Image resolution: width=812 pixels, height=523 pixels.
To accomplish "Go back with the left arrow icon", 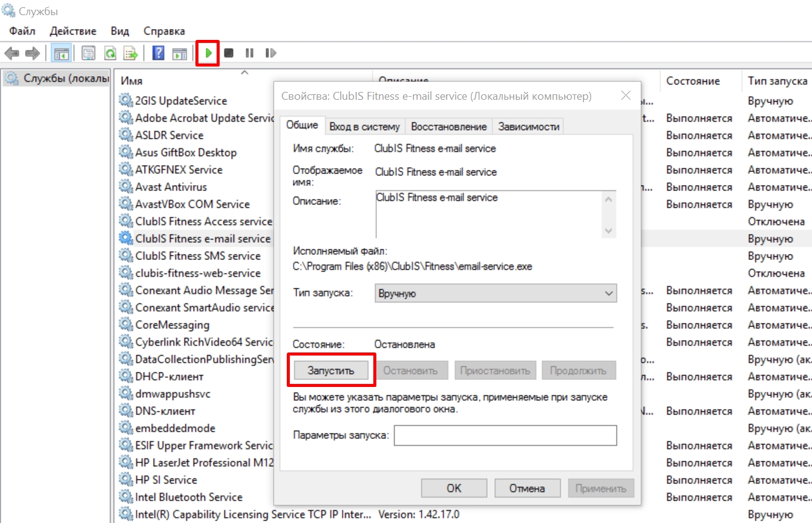I will (11, 53).
